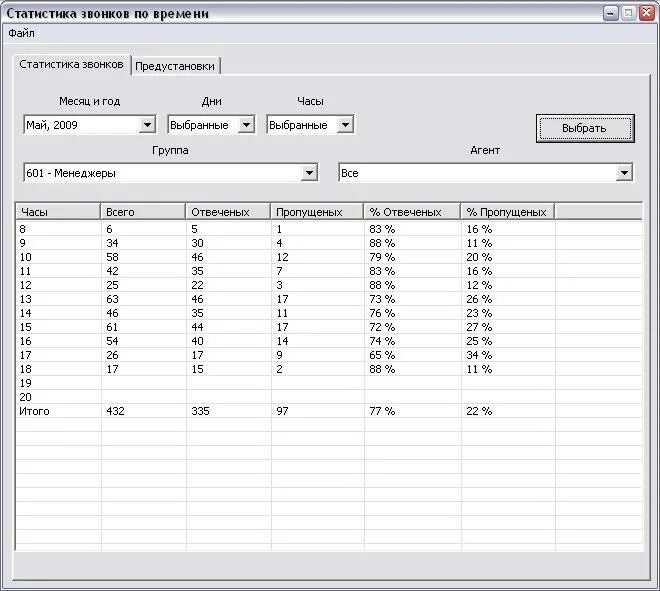Screen dimensions: 660x591
Task: Click answered count 22 in hour 12 row
Action: (197, 285)
